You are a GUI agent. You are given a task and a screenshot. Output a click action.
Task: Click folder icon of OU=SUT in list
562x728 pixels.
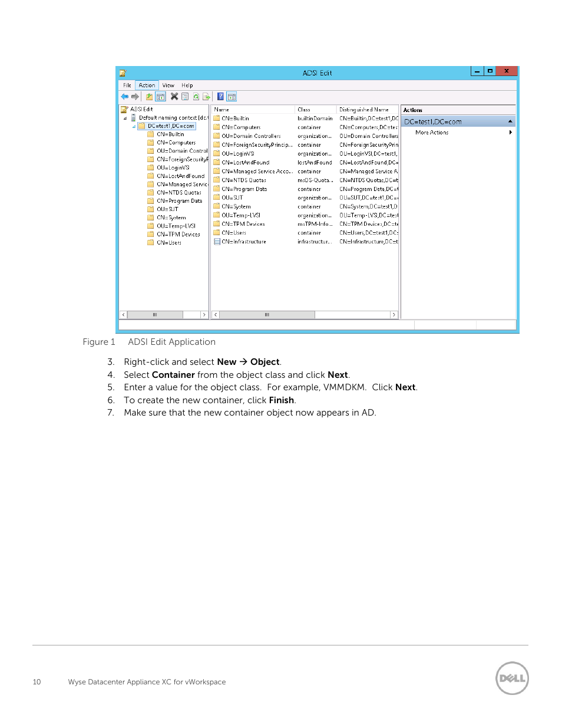[217, 197]
